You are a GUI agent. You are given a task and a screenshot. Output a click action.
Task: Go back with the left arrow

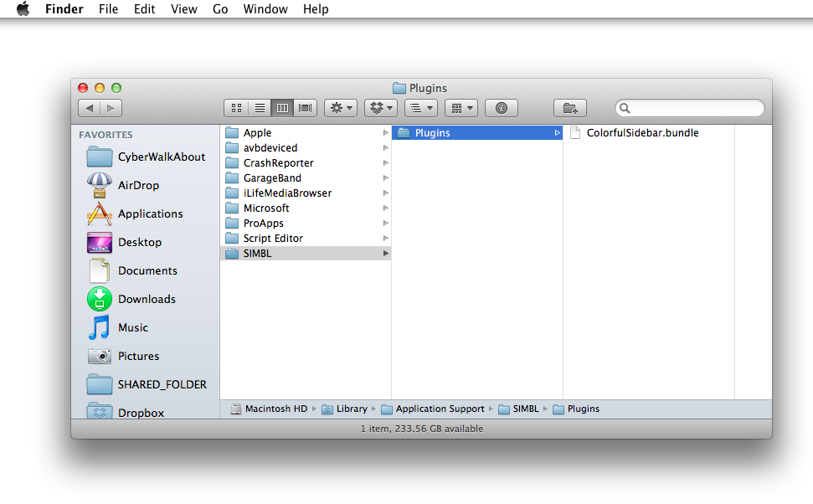(x=90, y=108)
